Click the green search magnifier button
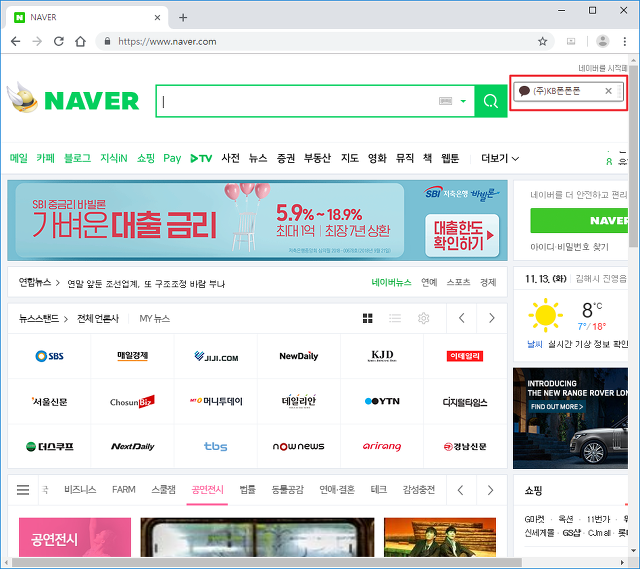640x569 pixels. pyautogui.click(x=491, y=101)
